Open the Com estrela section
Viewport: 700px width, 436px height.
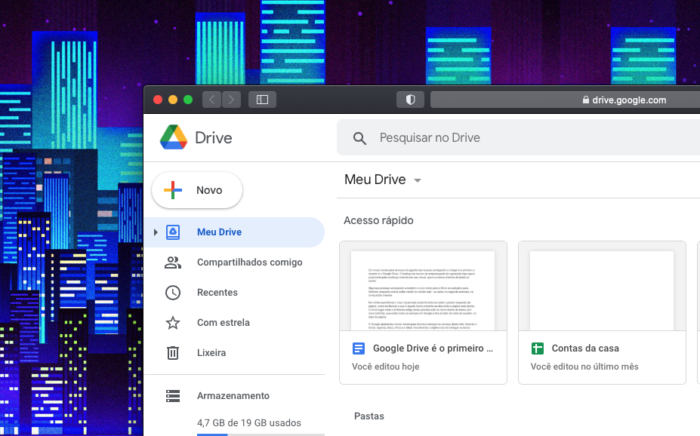coord(234,323)
